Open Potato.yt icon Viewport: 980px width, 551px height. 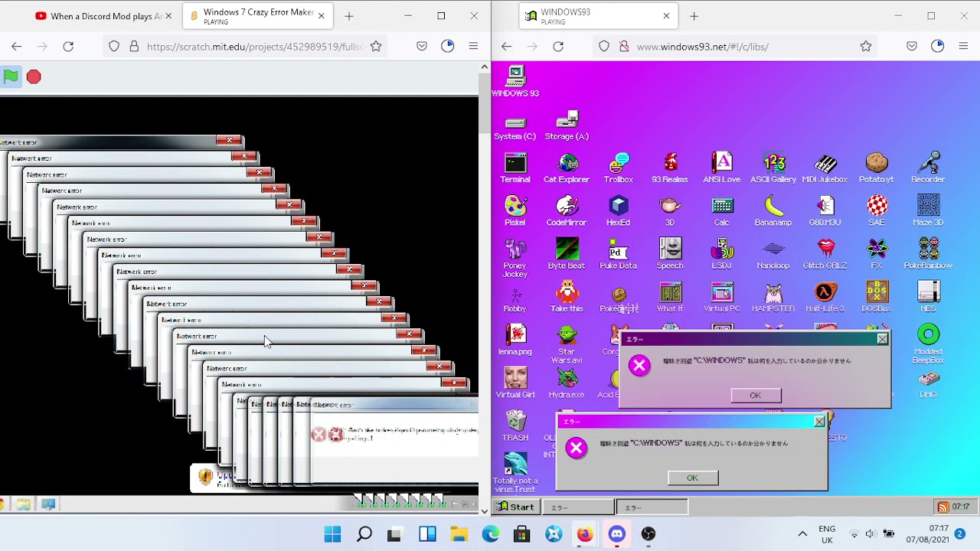pyautogui.click(x=877, y=168)
